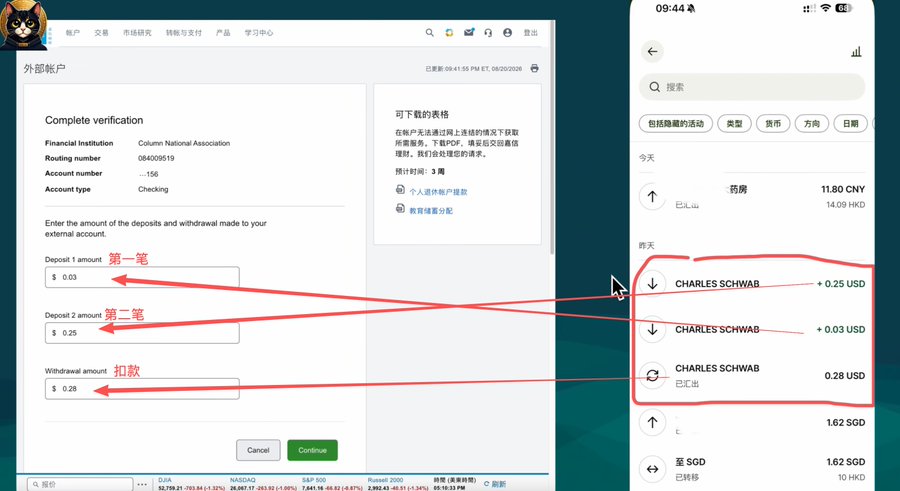This screenshot has width=900, height=491.
Task: Click the Continue button
Action: point(312,450)
